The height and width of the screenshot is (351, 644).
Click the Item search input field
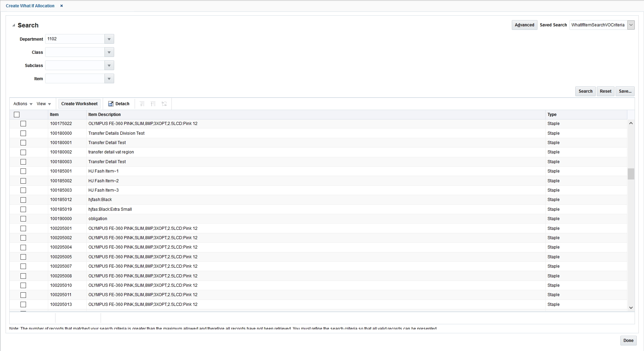coord(75,78)
